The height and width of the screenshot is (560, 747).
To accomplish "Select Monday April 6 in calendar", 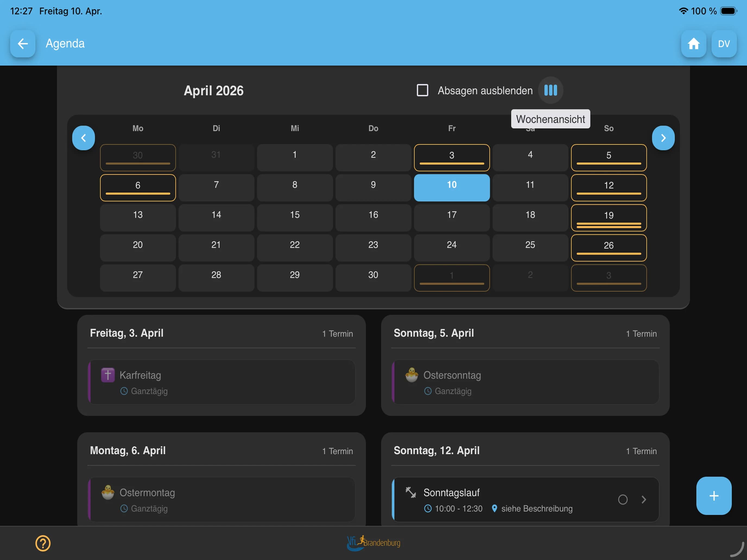I will point(138,188).
